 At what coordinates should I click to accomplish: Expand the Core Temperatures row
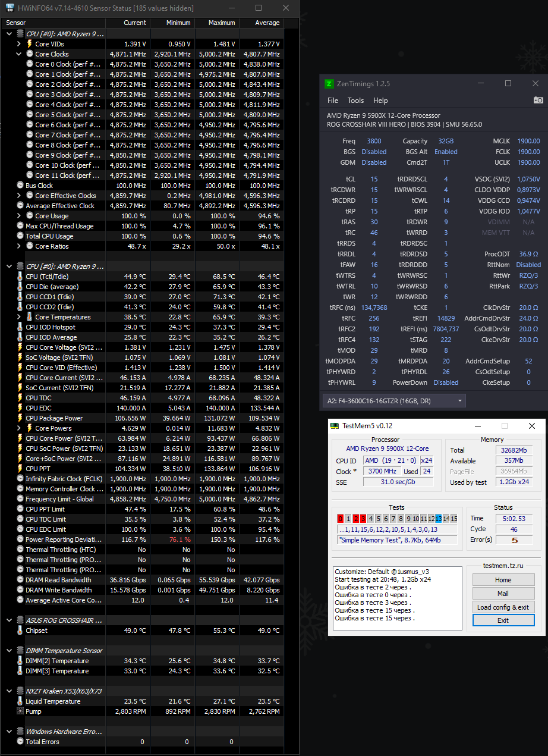19,317
